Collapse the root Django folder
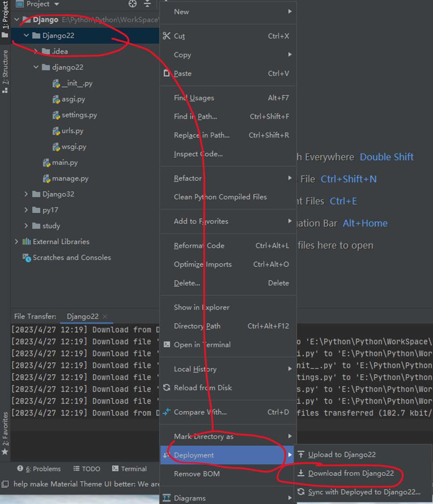Screen dimensions: 433x504 point(17,20)
